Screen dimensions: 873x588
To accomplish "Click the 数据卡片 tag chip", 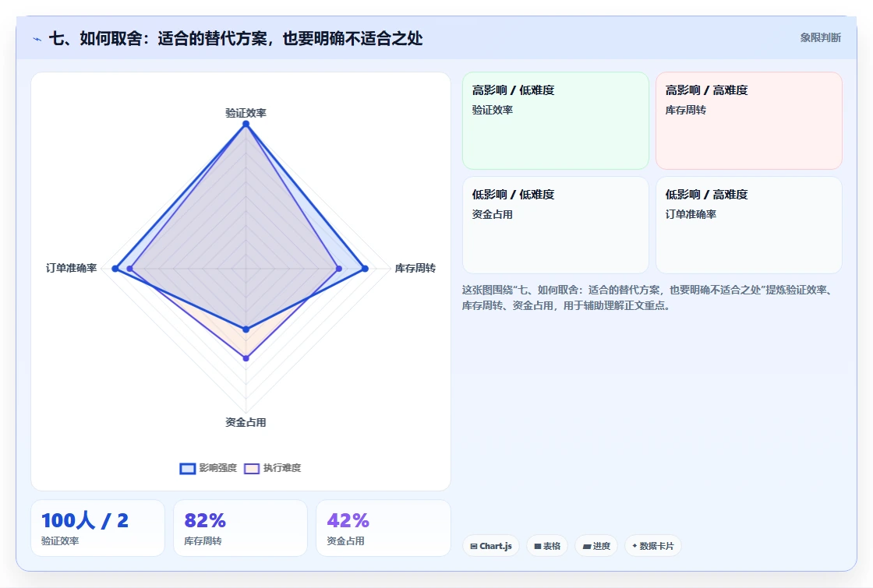I will tap(653, 546).
